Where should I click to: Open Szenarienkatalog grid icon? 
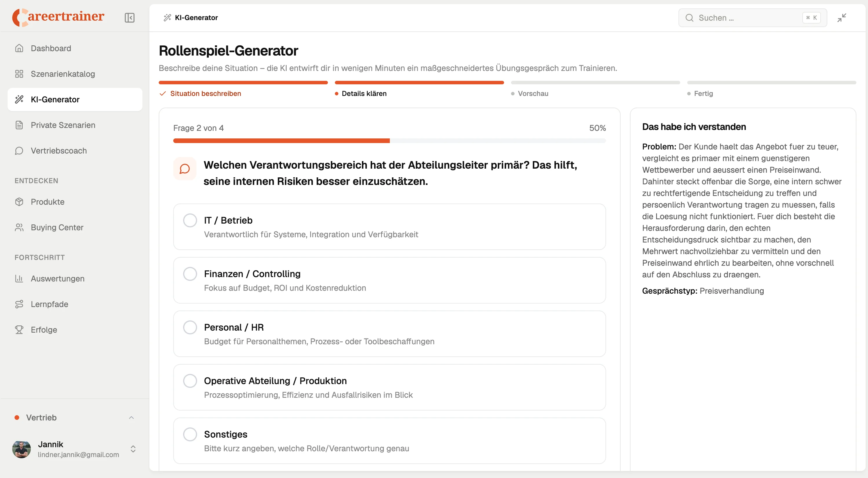[x=19, y=74]
